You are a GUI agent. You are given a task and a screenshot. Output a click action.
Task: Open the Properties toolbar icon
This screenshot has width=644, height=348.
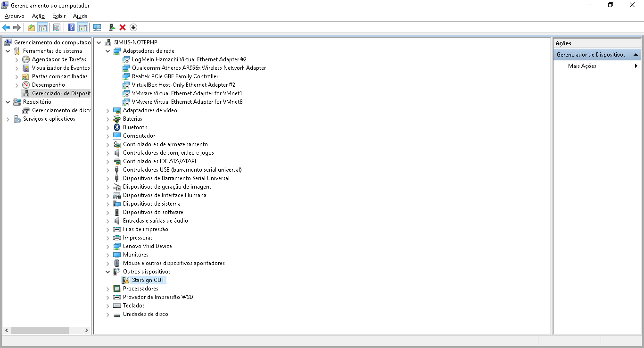[57, 27]
